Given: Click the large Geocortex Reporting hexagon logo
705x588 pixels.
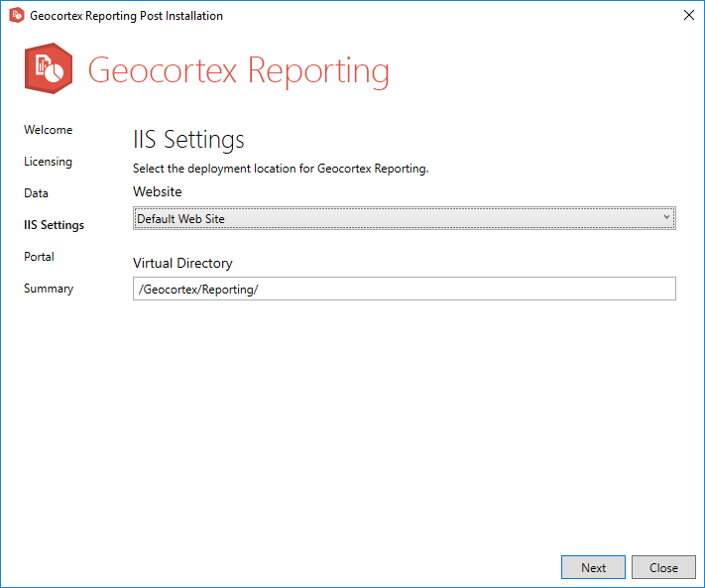Looking at the screenshot, I should point(49,68).
